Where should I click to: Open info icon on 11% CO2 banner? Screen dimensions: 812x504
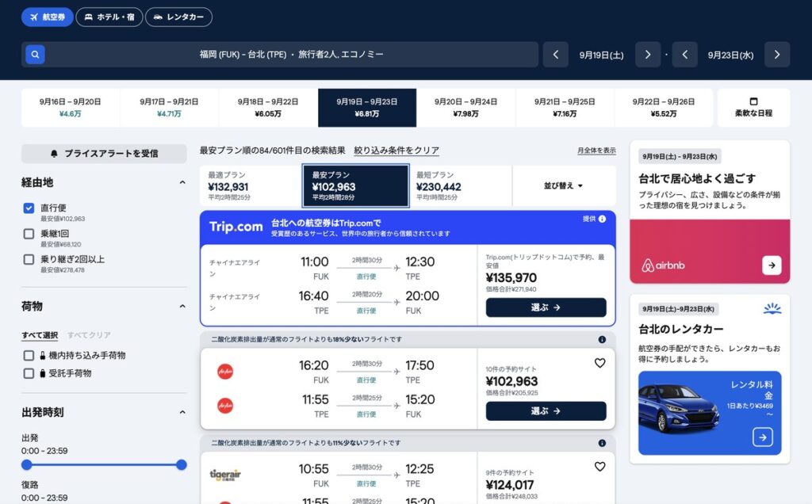[602, 443]
